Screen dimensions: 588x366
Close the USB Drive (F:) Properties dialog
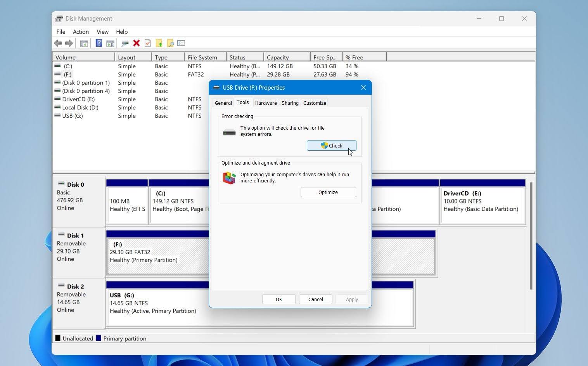click(x=363, y=87)
